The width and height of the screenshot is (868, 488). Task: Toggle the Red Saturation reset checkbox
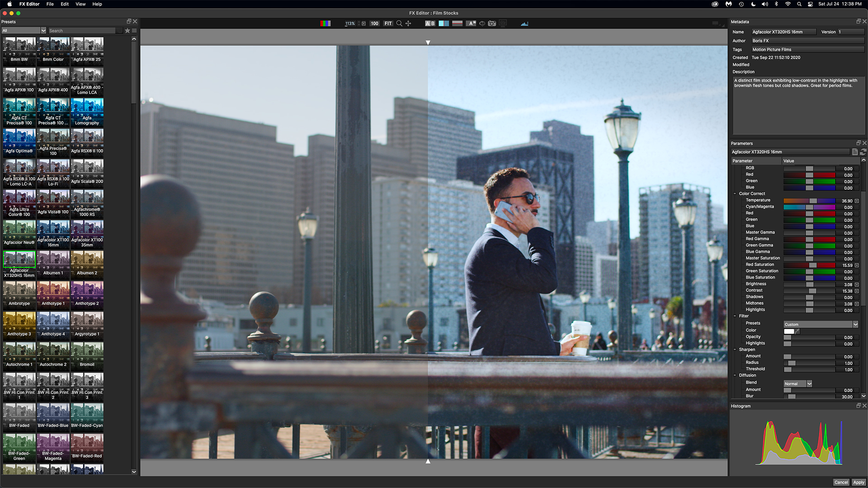pos(857,265)
